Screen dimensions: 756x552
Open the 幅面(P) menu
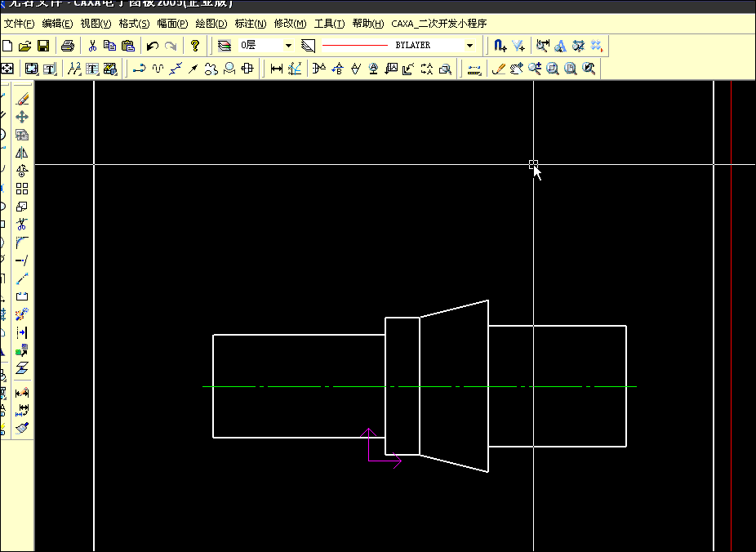point(172,24)
